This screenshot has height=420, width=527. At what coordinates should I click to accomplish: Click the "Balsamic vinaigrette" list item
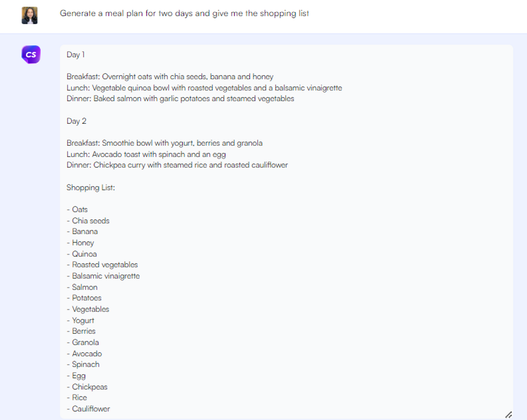coord(106,276)
